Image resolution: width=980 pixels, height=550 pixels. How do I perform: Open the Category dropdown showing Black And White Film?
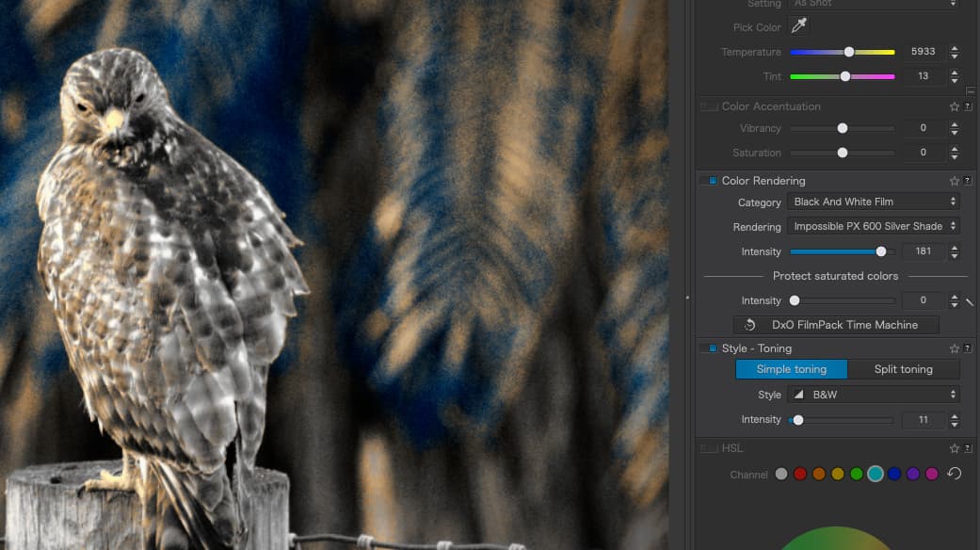(x=875, y=202)
